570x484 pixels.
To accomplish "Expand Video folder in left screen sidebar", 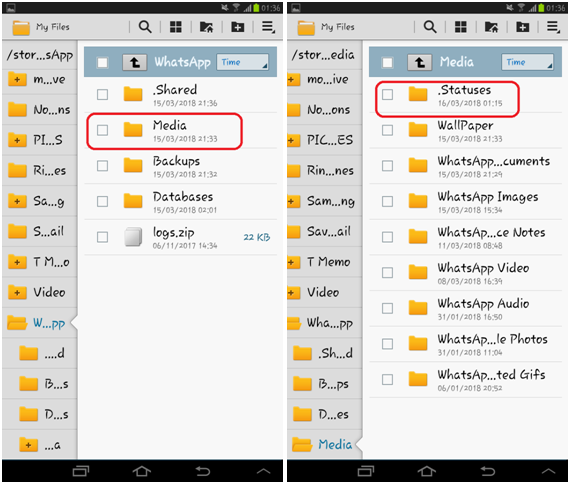I will point(17,292).
